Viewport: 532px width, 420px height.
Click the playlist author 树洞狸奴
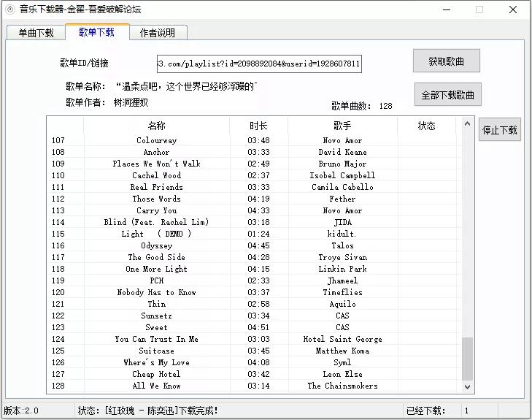(131, 102)
